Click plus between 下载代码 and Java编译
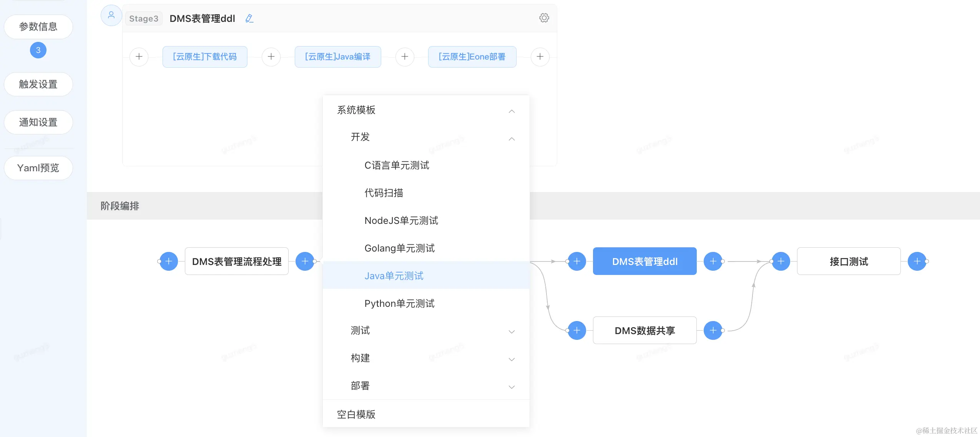 click(271, 57)
